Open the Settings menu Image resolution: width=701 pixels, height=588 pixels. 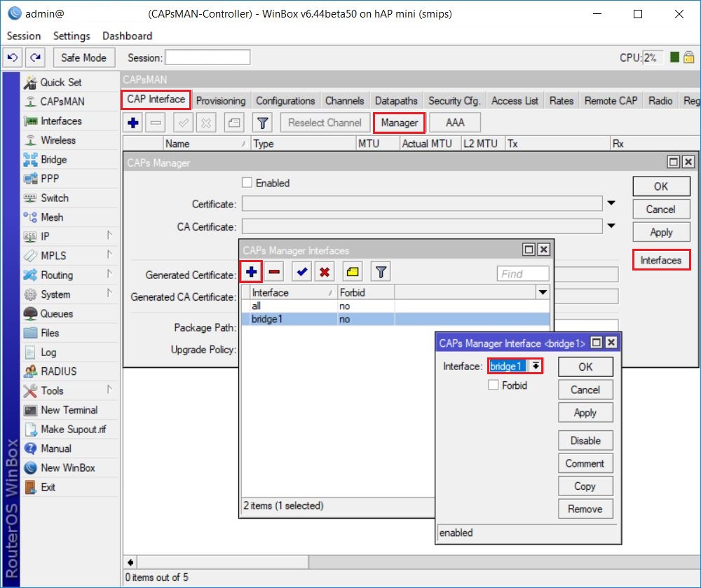(x=72, y=36)
